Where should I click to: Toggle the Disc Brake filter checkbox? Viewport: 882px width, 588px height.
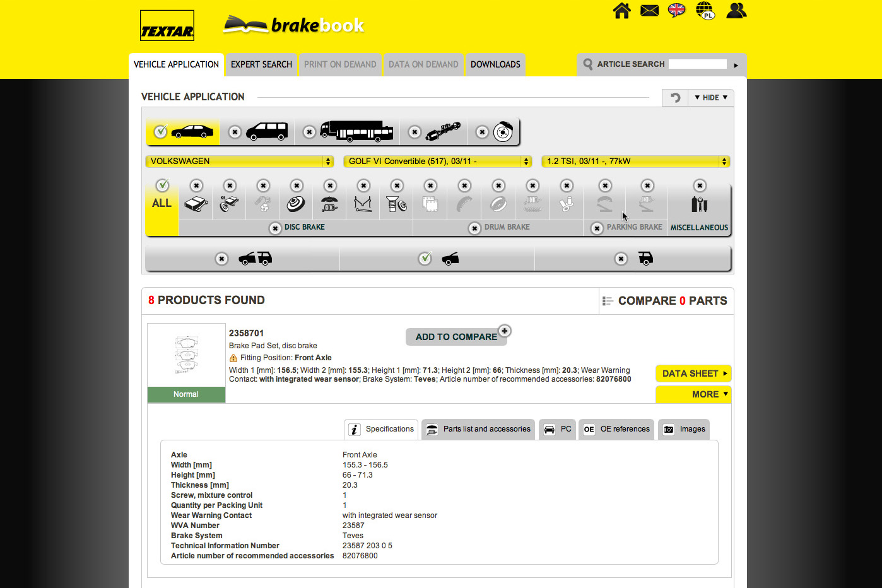click(x=275, y=228)
